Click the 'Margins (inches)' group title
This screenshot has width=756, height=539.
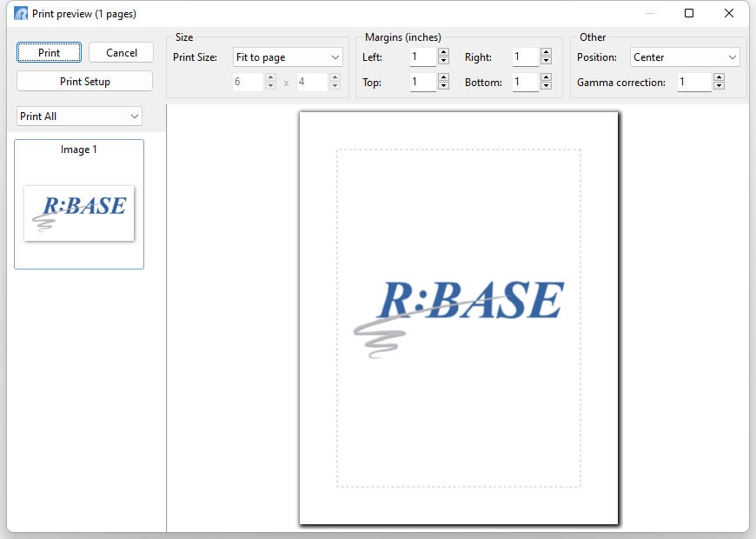pos(402,37)
